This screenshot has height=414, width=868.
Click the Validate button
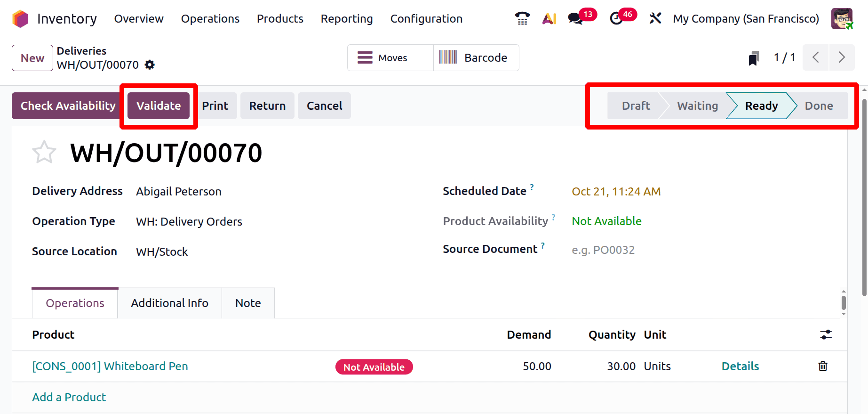tap(159, 106)
